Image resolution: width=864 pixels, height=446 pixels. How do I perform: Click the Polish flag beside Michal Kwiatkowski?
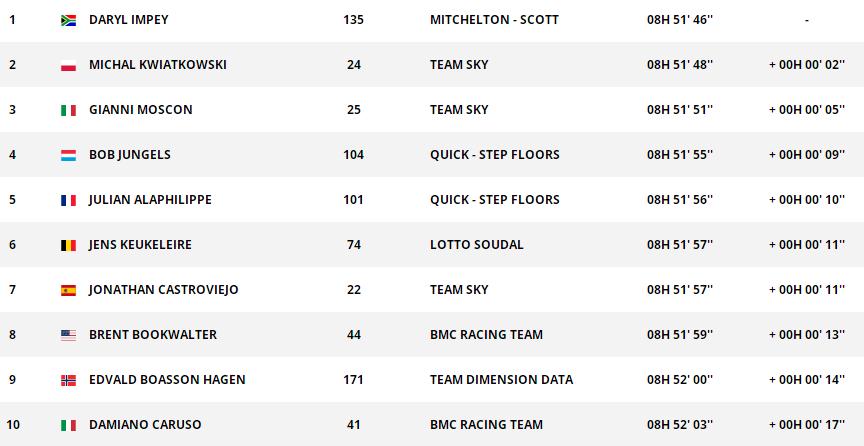pos(68,65)
